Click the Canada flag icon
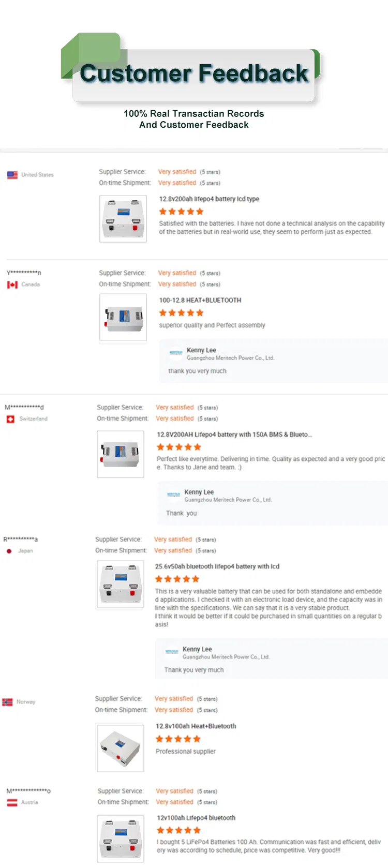 coord(12,285)
